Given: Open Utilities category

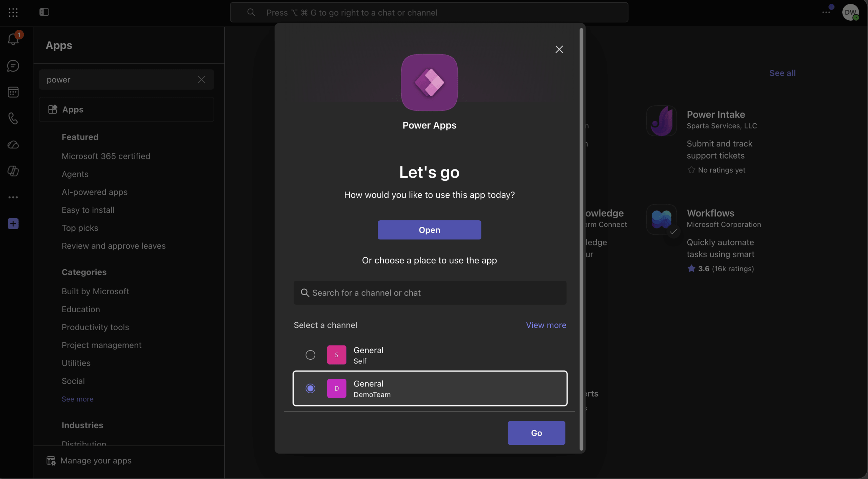Looking at the screenshot, I should [76, 363].
